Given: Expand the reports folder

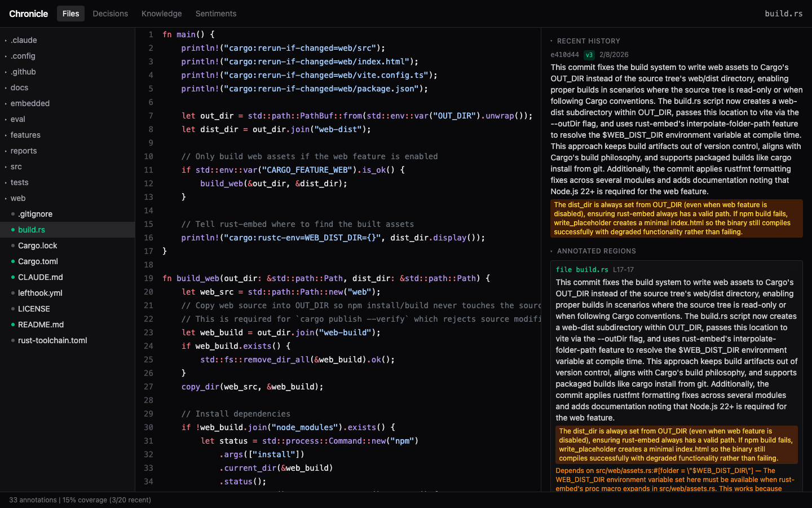Looking at the screenshot, I should [67, 151].
